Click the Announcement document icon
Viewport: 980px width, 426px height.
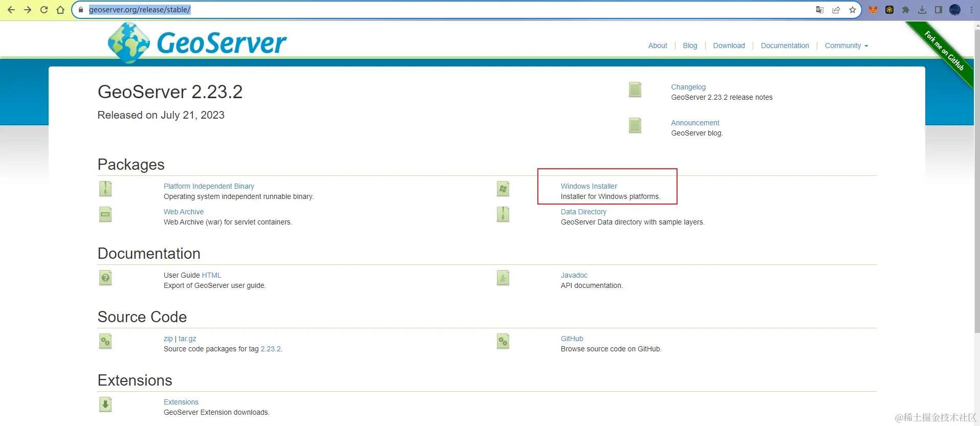[635, 125]
